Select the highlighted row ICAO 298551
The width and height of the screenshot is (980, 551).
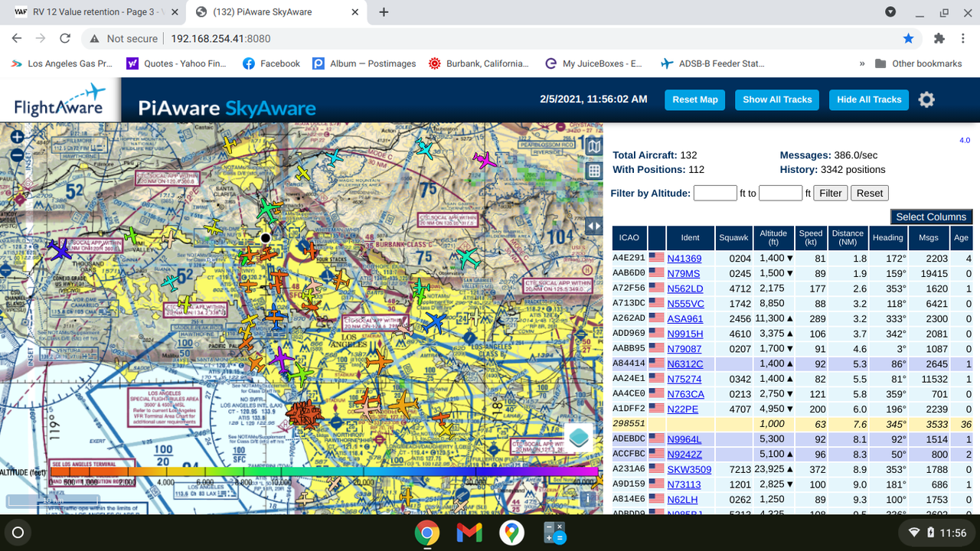792,424
